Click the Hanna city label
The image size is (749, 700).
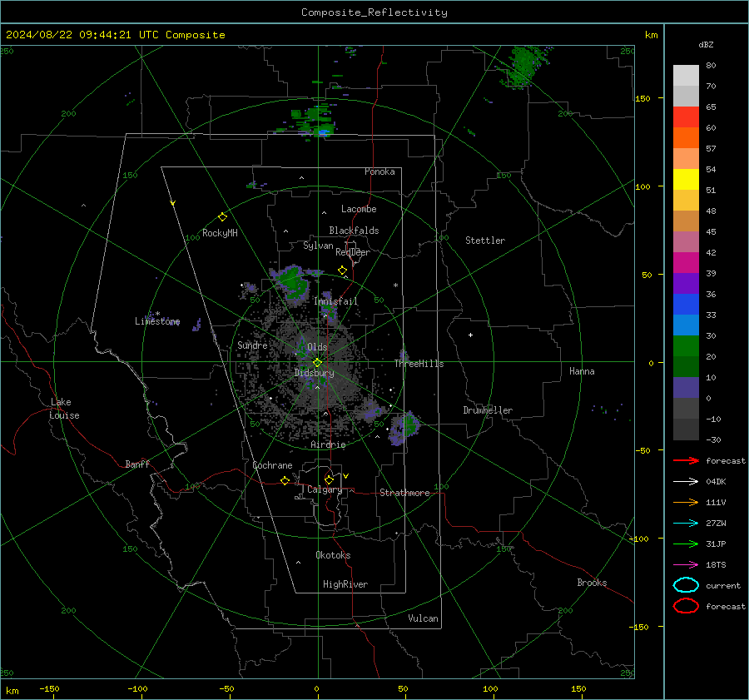[582, 371]
